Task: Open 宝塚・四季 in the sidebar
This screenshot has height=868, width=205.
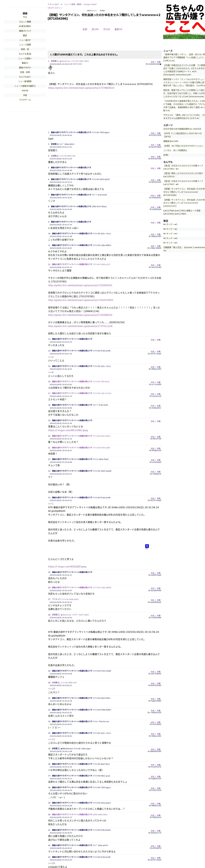Action: 25,72
